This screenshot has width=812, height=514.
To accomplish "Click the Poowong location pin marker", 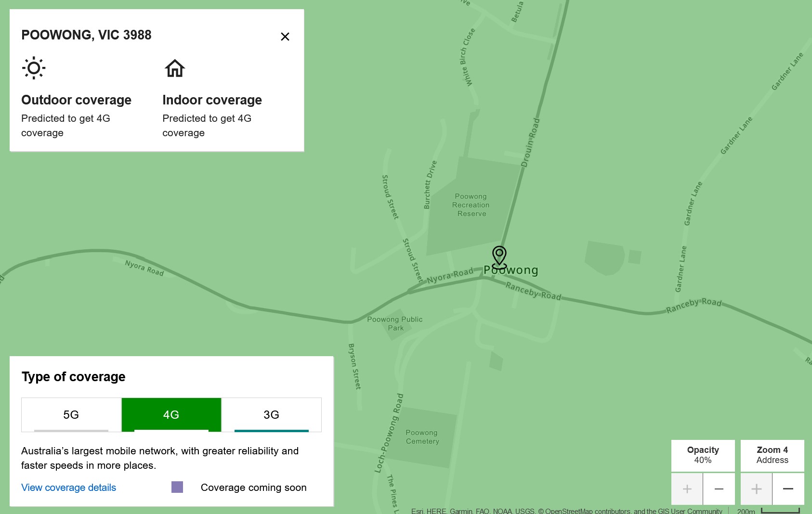I will (499, 257).
